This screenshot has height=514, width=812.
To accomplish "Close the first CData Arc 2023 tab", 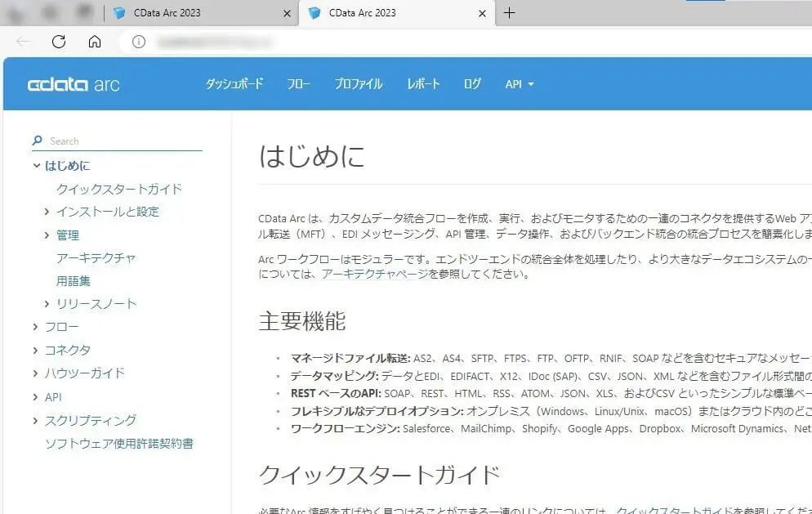I will [x=287, y=13].
